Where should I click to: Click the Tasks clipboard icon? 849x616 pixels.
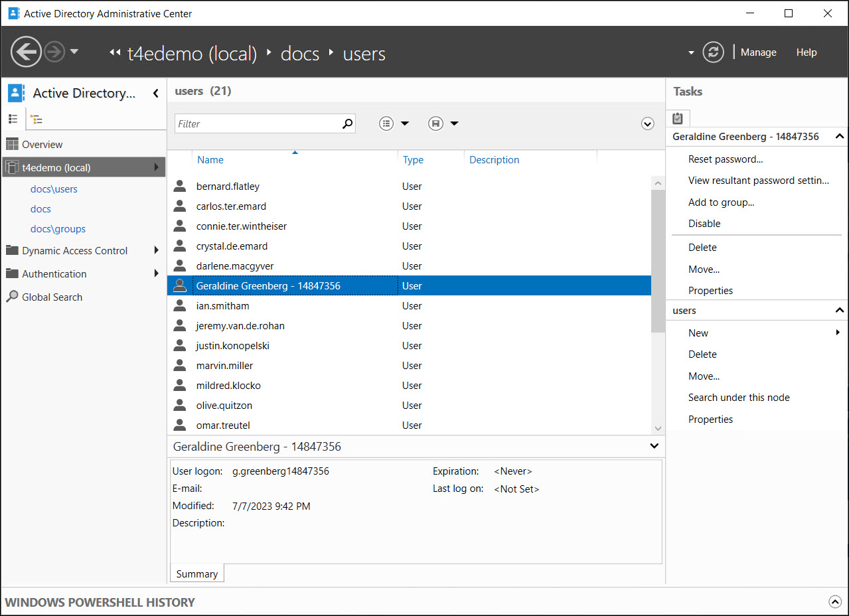(677, 118)
